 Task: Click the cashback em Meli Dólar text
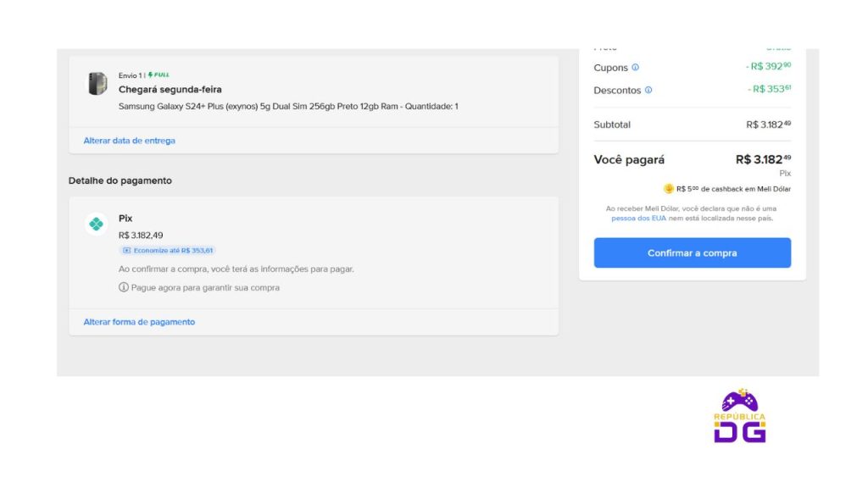click(x=746, y=189)
